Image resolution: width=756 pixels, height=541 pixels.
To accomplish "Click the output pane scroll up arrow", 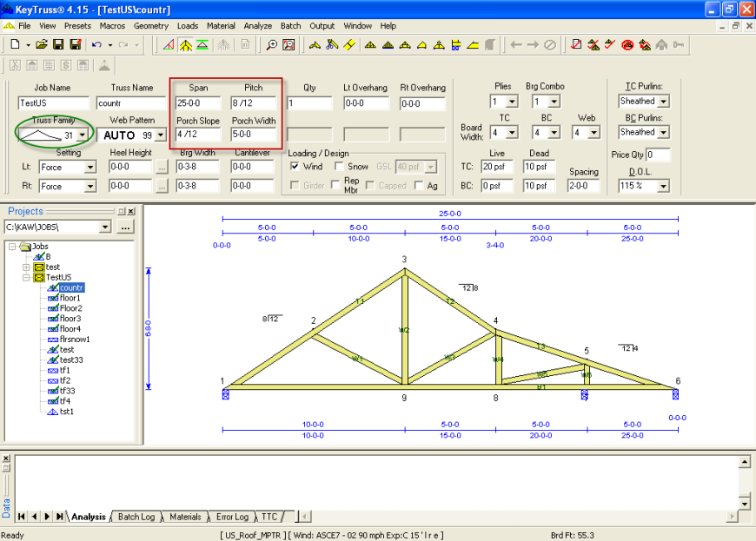I will [x=745, y=463].
